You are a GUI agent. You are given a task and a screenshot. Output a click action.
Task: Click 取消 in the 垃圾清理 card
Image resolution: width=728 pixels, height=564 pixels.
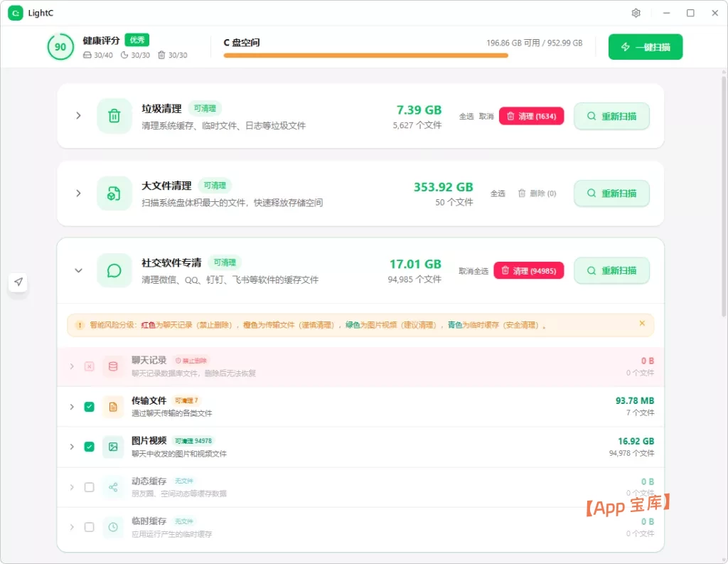(486, 116)
